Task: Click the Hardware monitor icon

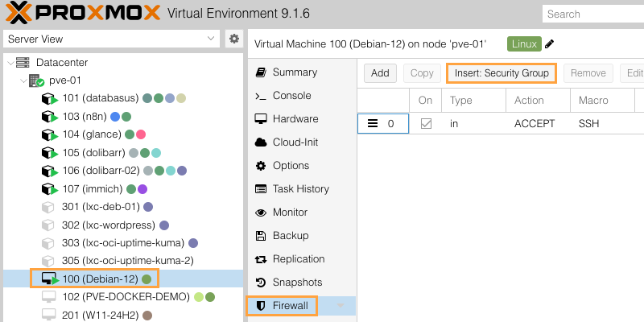Action: click(x=260, y=119)
